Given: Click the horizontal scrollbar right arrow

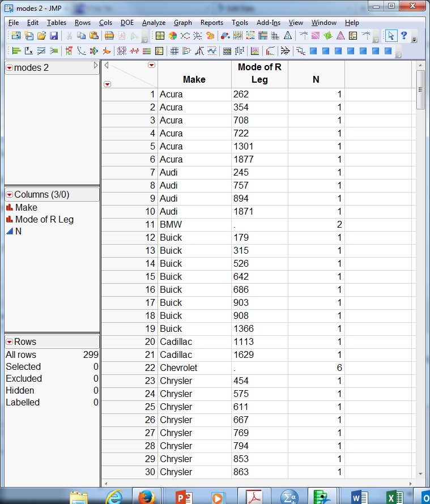Looking at the screenshot, I should [411, 484].
